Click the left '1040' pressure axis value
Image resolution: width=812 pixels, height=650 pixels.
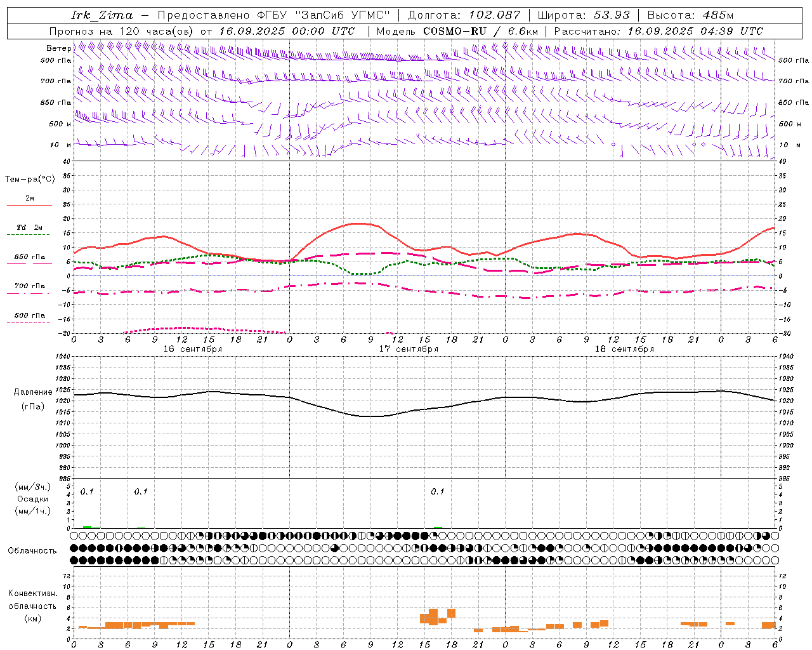pyautogui.click(x=63, y=357)
